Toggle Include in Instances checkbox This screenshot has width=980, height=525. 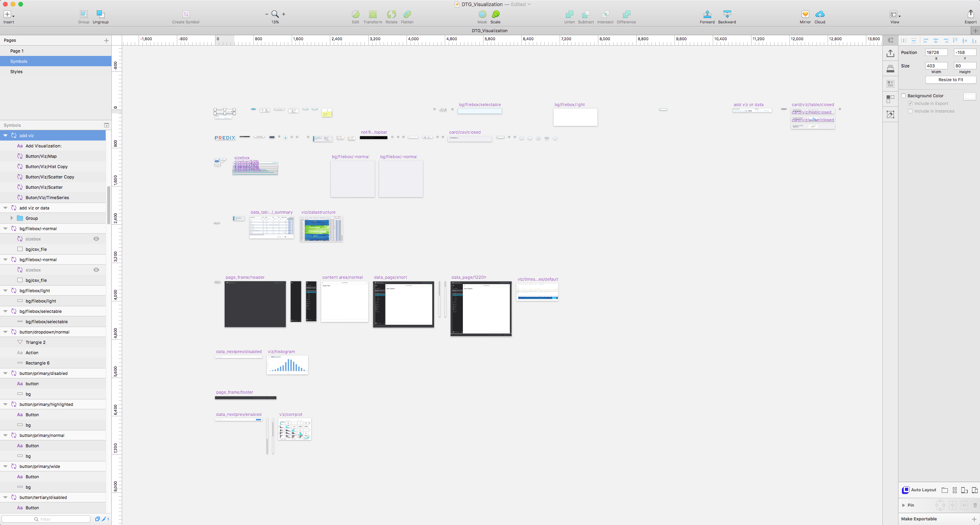(910, 111)
